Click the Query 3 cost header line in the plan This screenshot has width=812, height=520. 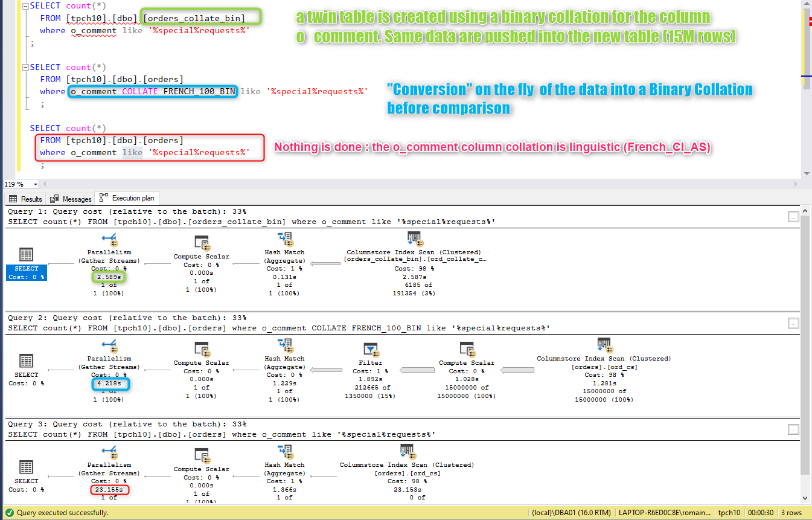[127, 424]
